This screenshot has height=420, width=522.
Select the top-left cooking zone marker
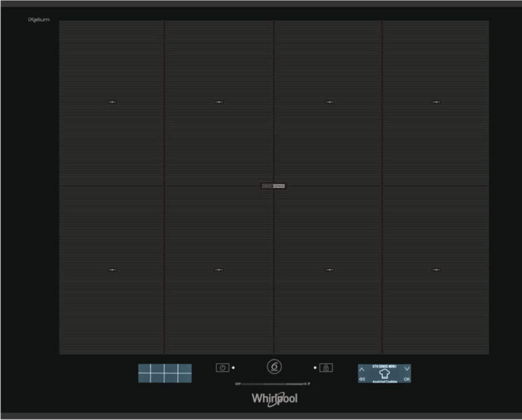(112, 102)
